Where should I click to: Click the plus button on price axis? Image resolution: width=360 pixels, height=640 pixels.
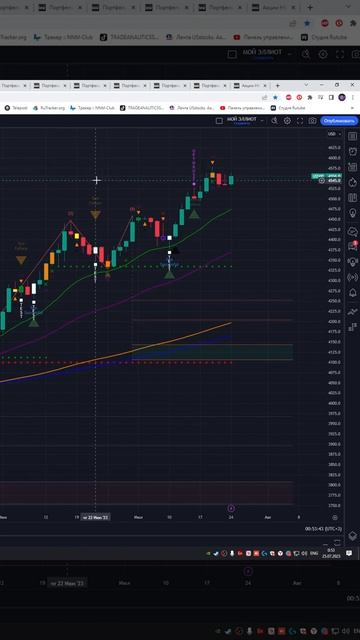pos(322,180)
